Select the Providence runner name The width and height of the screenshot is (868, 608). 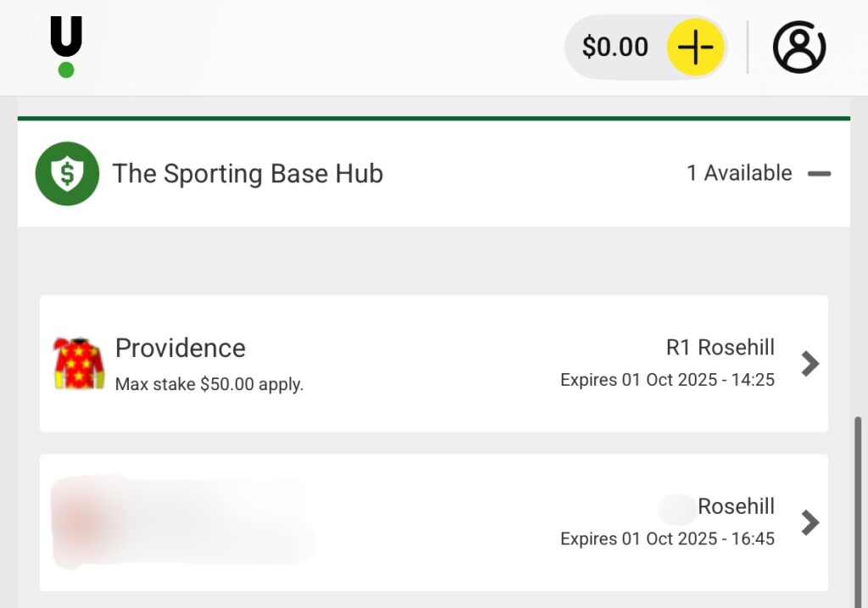pyautogui.click(x=181, y=348)
